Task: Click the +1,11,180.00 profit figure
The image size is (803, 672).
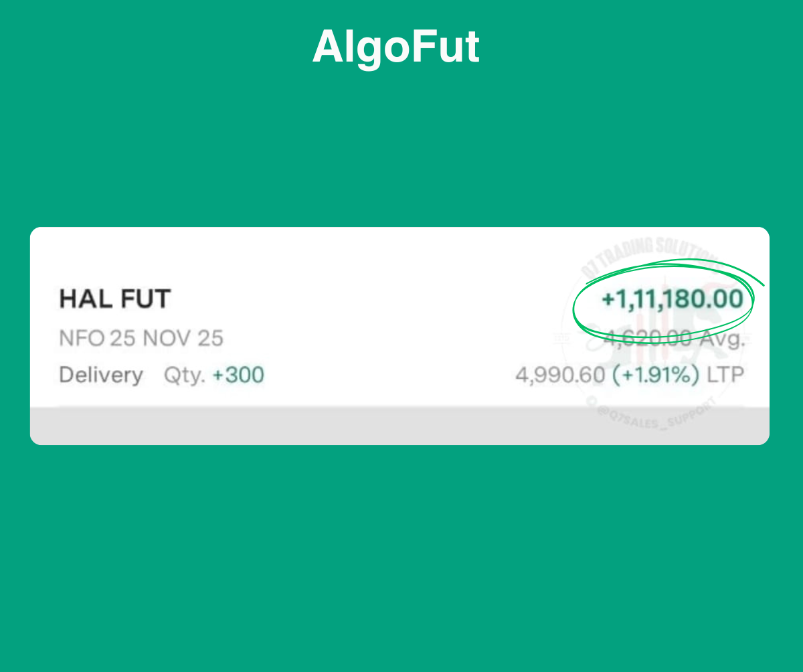Action: pyautogui.click(x=672, y=299)
